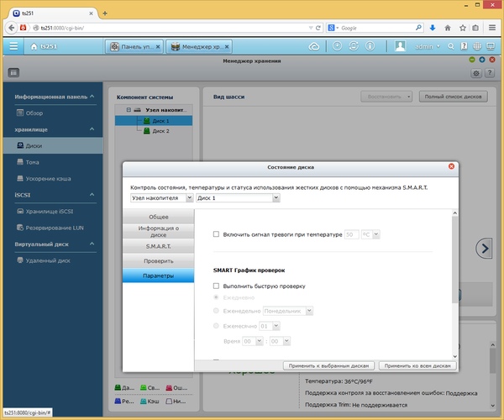Screen dimensions: 504x420
Task: Open QTS help question mark icon
Action: coord(464,46)
